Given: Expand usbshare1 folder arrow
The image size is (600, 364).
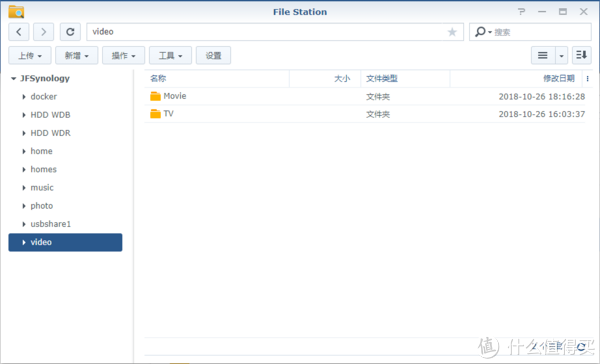Looking at the screenshot, I should (x=24, y=224).
